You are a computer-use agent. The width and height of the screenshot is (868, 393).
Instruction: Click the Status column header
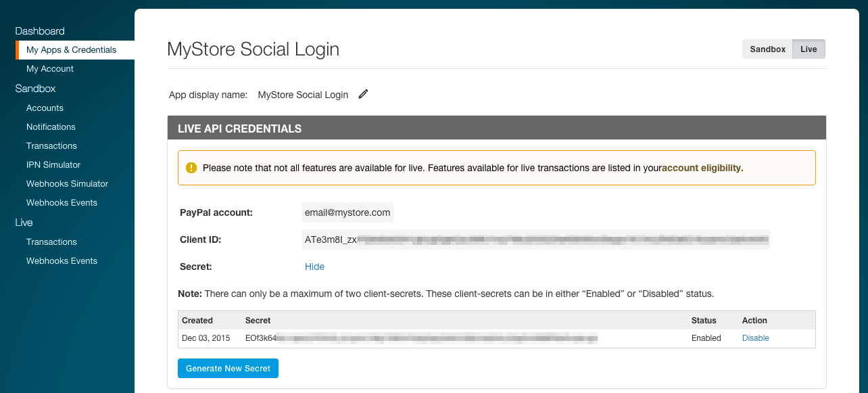click(704, 321)
